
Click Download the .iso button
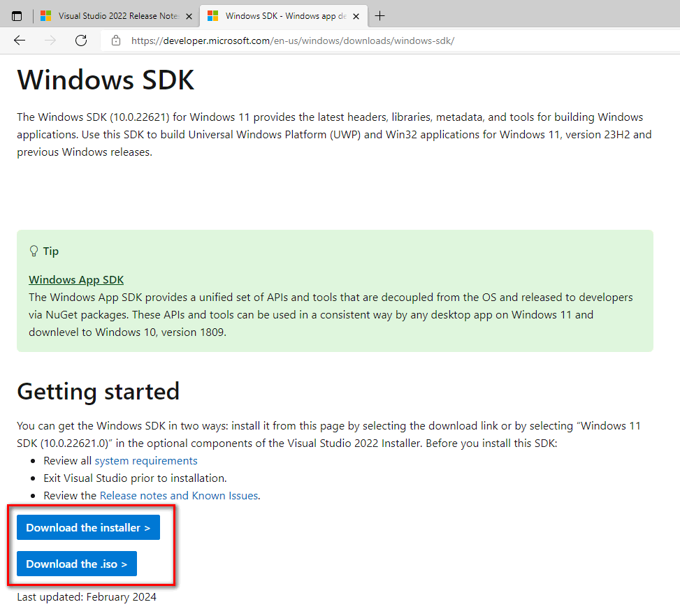(x=77, y=564)
